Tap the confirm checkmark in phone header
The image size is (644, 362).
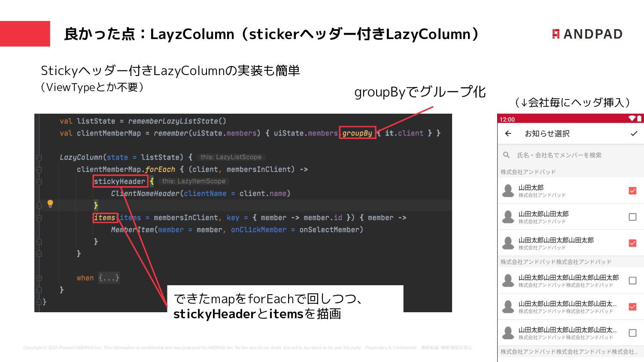[x=634, y=133]
